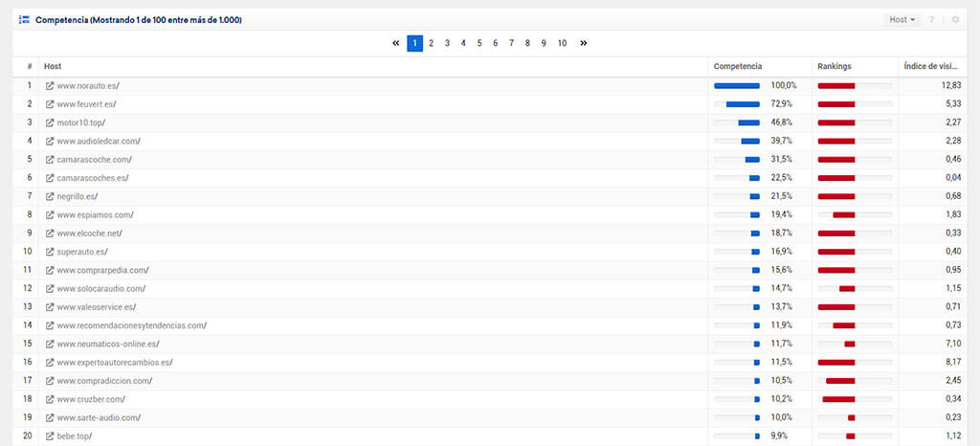This screenshot has width=980, height=446.
Task: Open external link icon for www.espiamos.com
Action: [x=50, y=215]
